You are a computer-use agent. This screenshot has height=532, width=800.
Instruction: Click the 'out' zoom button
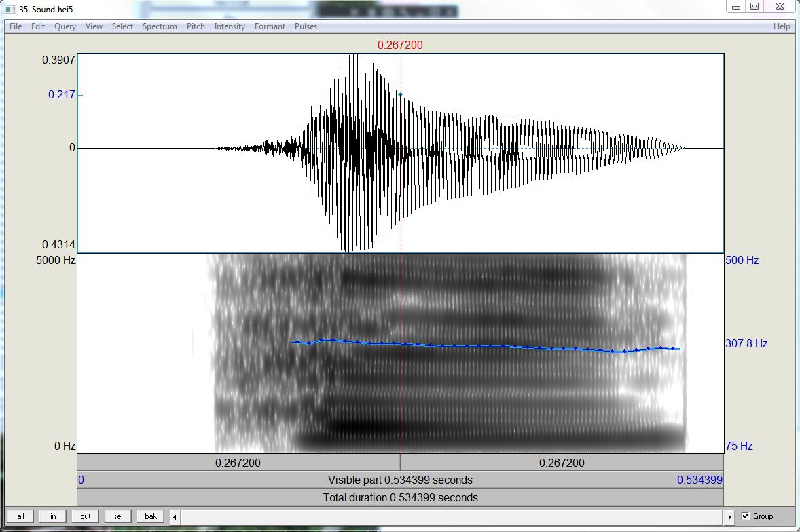(x=85, y=516)
